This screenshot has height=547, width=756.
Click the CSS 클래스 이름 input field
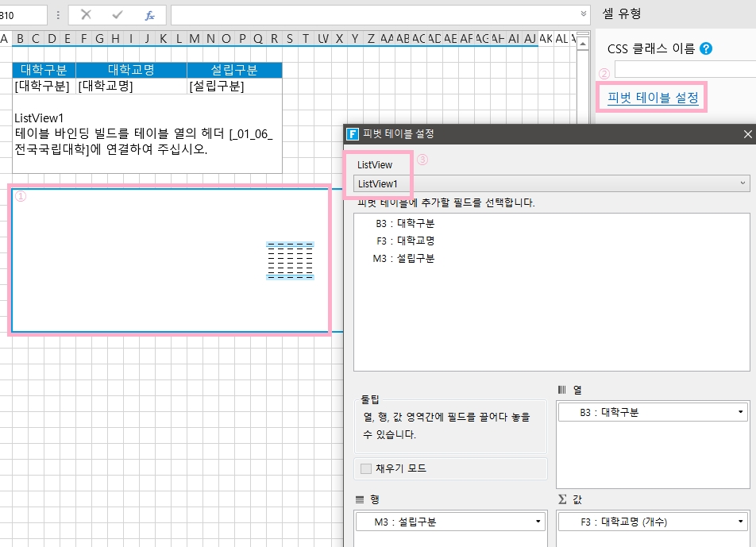pos(683,70)
